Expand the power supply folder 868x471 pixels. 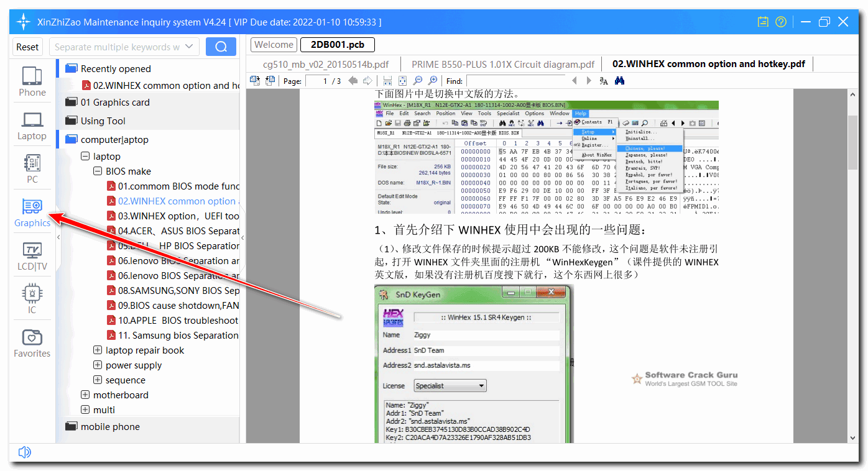pos(98,365)
